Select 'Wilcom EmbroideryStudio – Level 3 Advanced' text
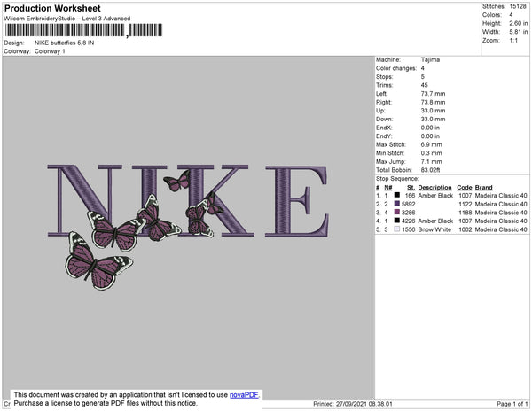 coord(67,19)
